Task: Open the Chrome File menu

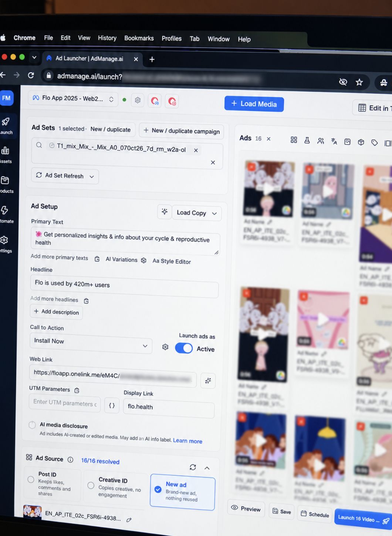Action: click(48, 38)
